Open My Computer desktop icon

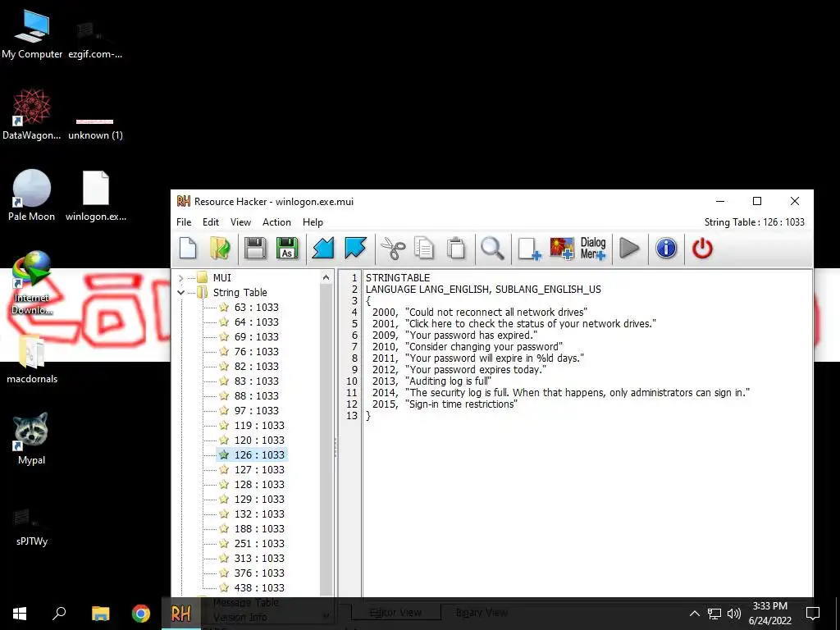pos(32,34)
